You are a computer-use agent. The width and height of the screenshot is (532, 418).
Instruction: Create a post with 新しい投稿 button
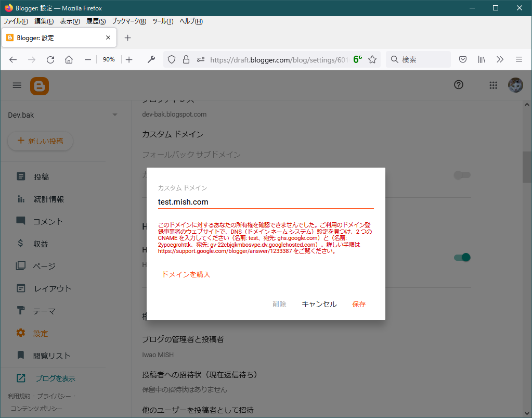40,141
